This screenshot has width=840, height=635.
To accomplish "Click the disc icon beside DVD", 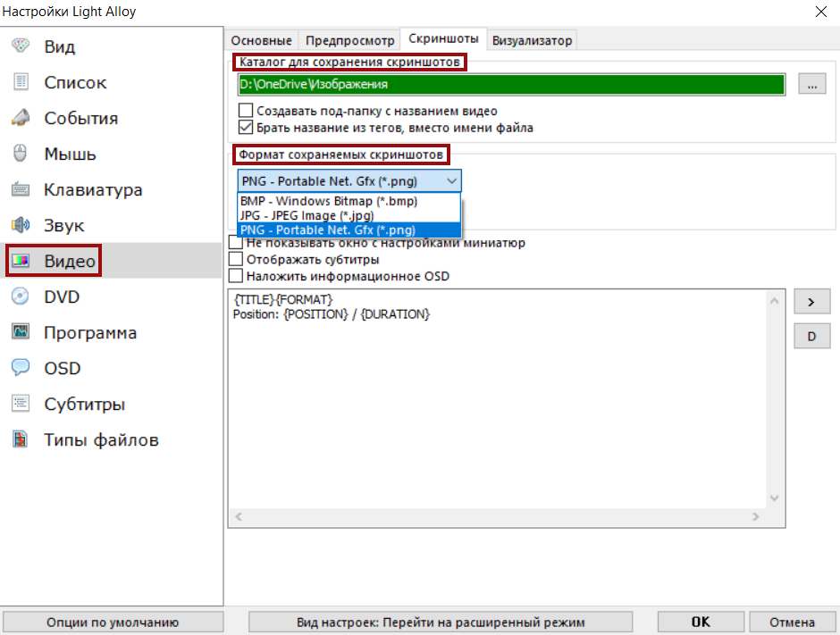I will (21, 297).
